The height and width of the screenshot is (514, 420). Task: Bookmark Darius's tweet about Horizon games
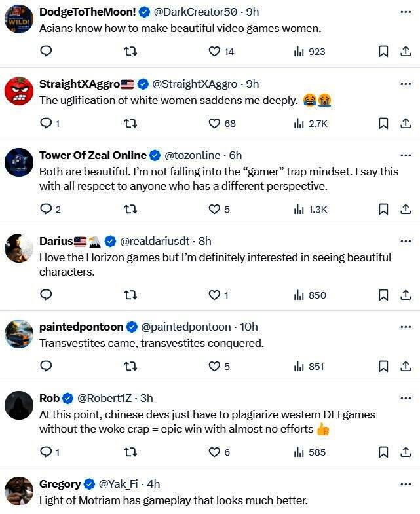pos(384,295)
